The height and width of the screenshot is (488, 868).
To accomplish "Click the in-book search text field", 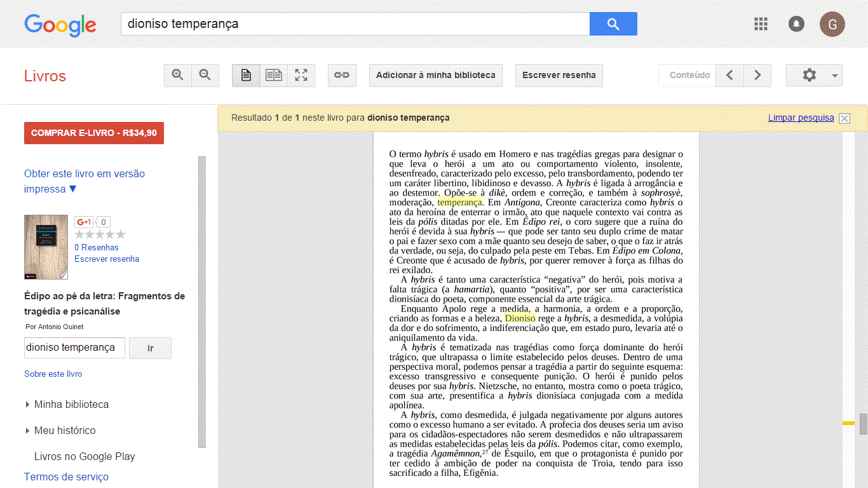I will (x=74, y=348).
